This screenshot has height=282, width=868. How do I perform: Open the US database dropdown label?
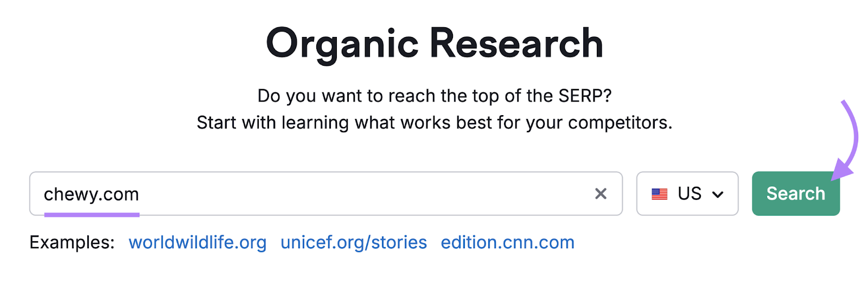(x=690, y=193)
